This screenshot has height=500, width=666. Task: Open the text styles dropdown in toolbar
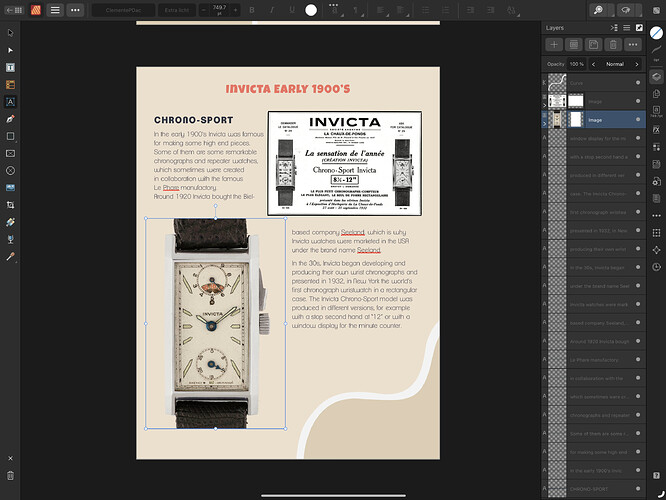[x=512, y=10]
